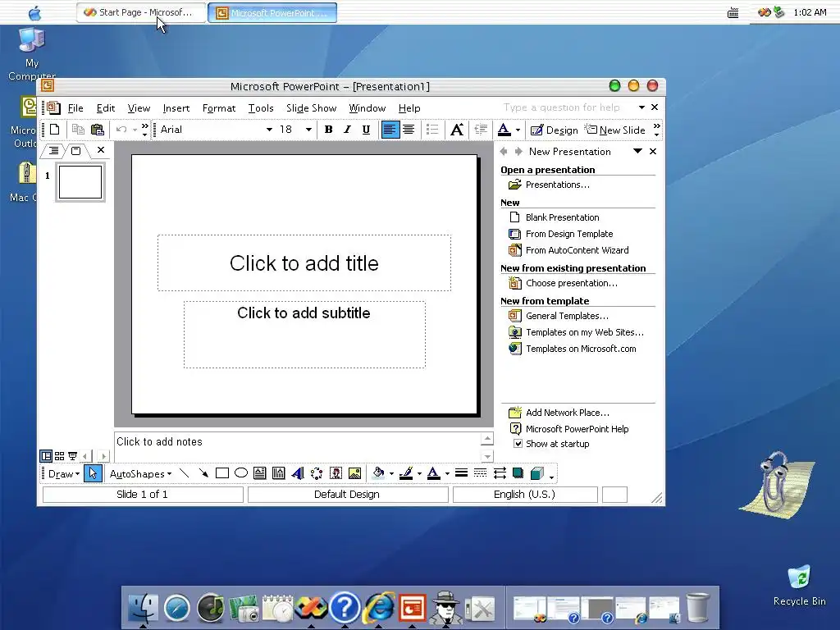Click the Text Box tool icon

[260, 473]
